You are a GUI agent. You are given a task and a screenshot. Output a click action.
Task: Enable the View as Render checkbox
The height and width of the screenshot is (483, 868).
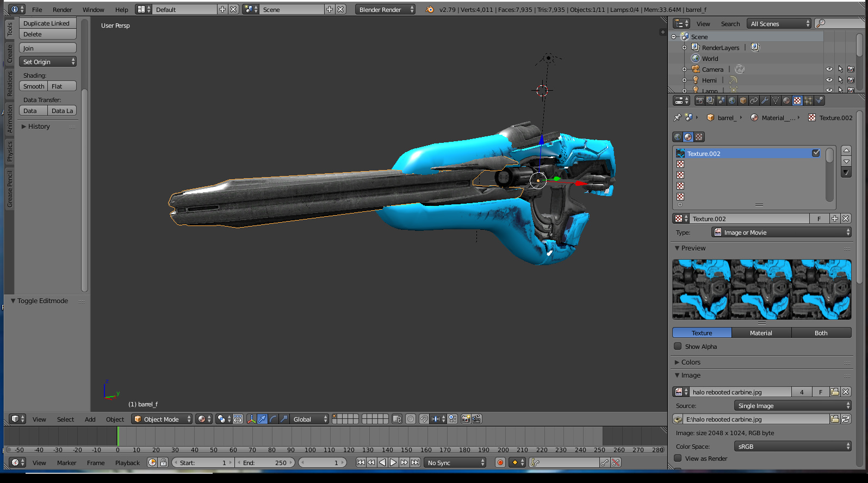pyautogui.click(x=678, y=458)
